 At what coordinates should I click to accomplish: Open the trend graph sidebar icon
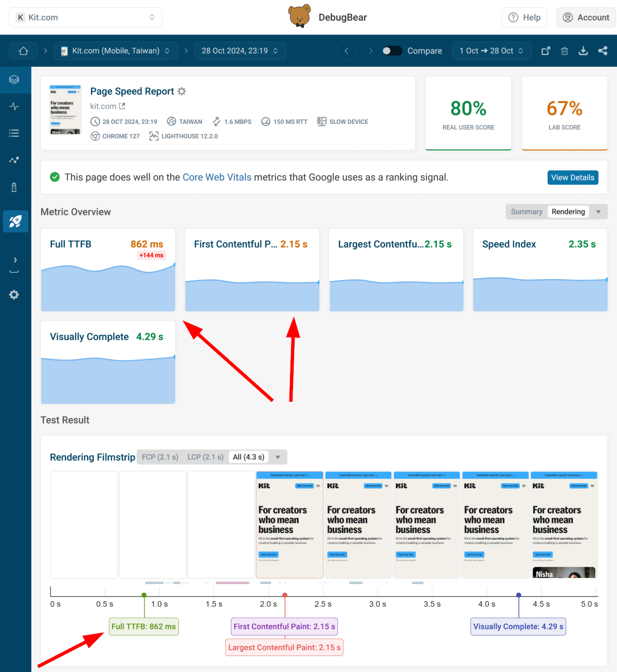(14, 160)
